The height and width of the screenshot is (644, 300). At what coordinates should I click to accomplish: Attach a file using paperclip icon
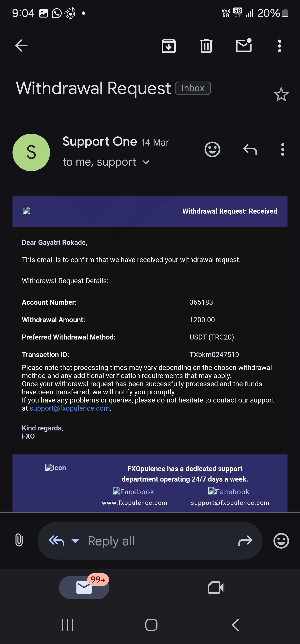click(19, 541)
